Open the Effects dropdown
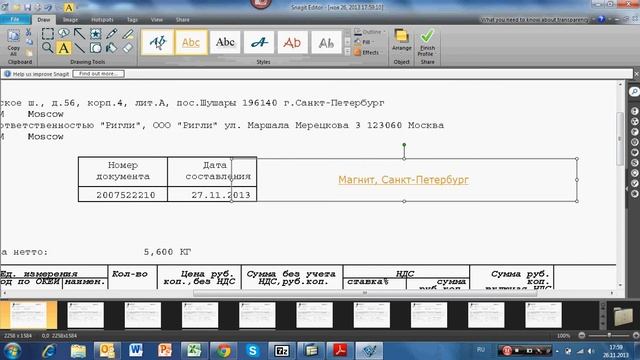640x360 pixels. point(368,52)
